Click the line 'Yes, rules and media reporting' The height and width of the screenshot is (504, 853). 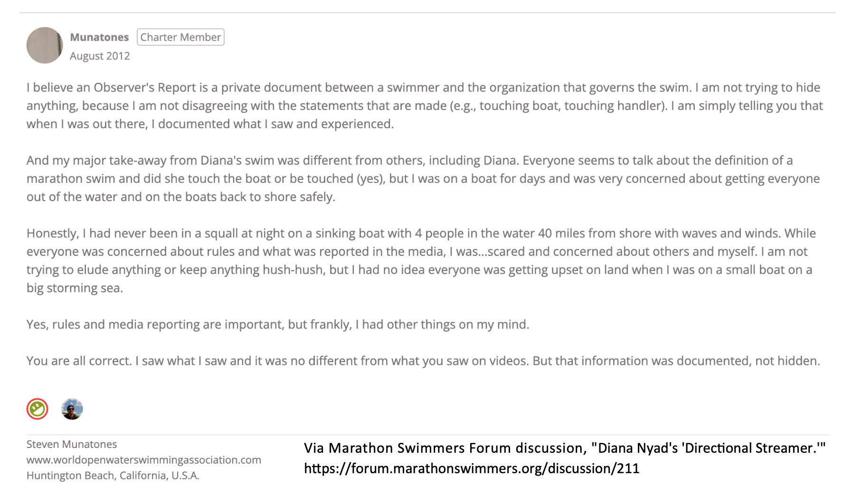click(x=278, y=325)
